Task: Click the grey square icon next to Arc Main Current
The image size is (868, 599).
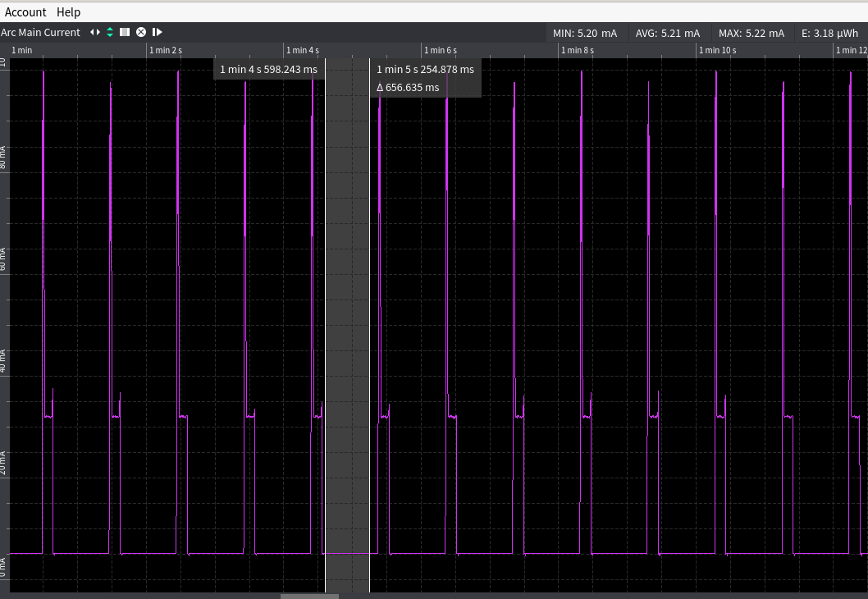Action: pos(125,33)
